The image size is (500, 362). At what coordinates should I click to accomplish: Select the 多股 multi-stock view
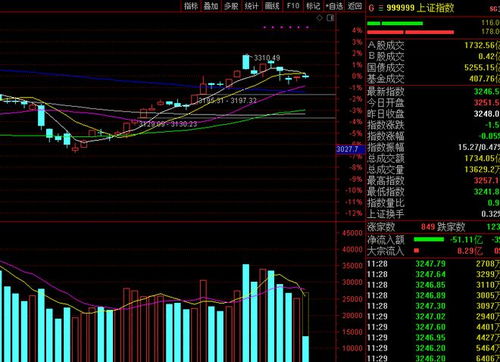pos(231,6)
